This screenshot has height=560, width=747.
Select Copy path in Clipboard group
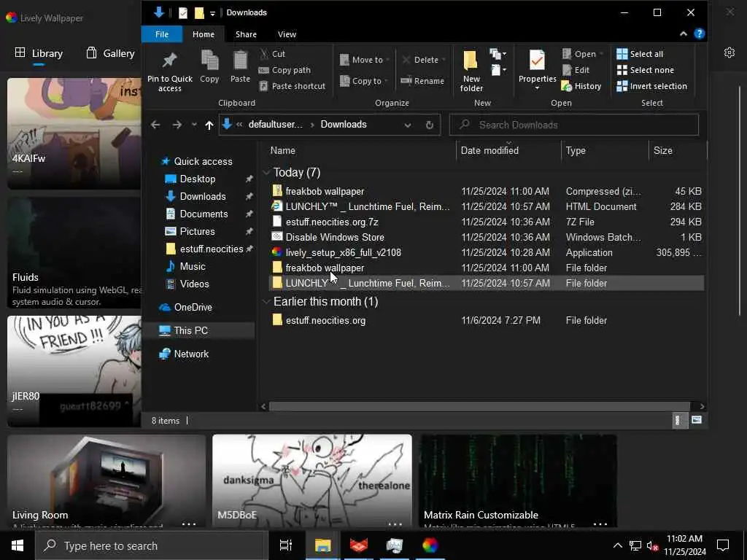coord(285,70)
